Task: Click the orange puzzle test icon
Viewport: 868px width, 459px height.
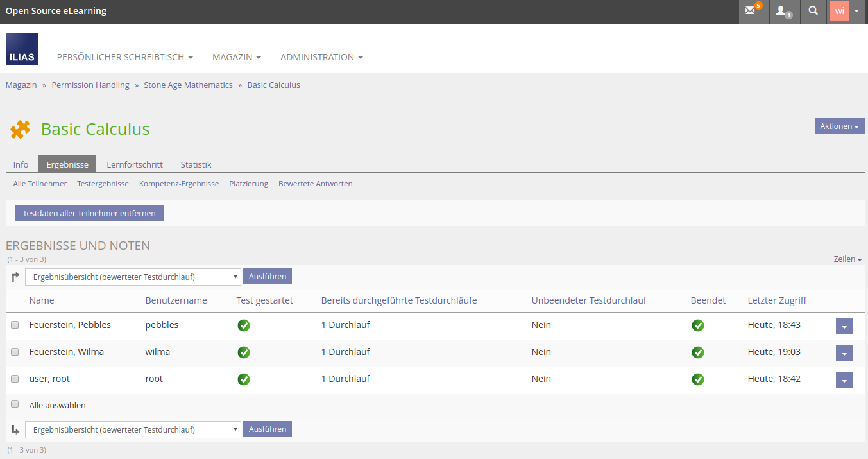Action: pos(20,130)
